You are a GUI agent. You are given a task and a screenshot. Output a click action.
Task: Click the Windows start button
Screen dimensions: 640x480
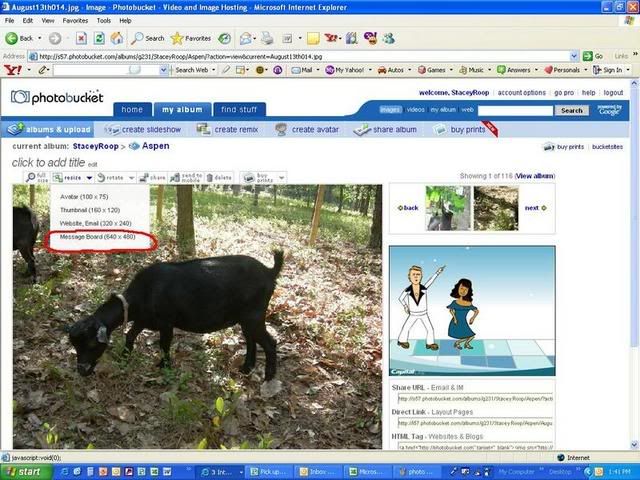tap(25, 472)
